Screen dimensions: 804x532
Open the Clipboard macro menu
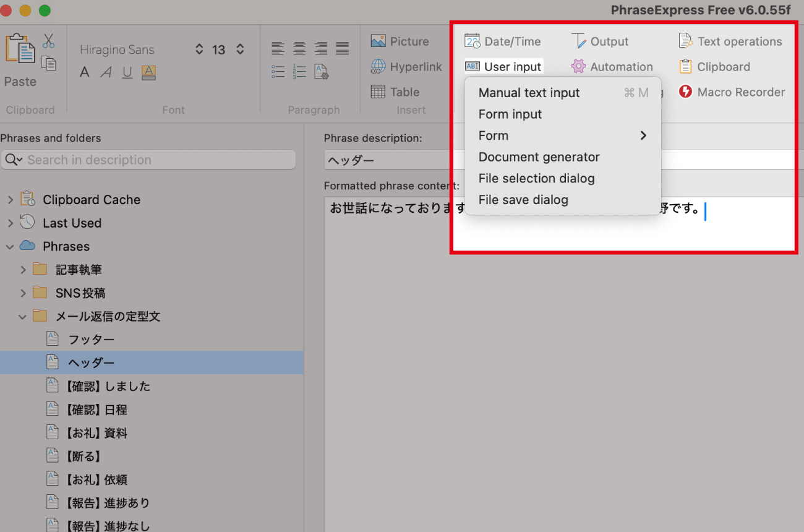click(x=714, y=67)
